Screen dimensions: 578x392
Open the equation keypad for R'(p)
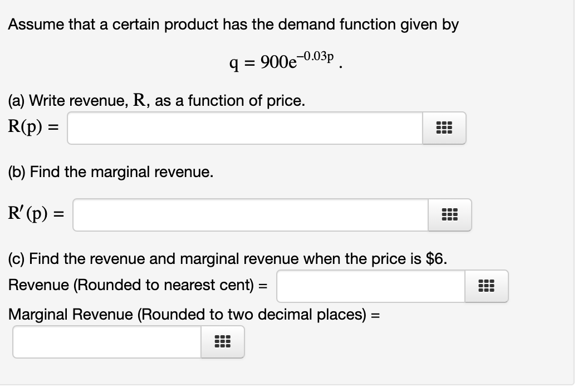click(449, 215)
